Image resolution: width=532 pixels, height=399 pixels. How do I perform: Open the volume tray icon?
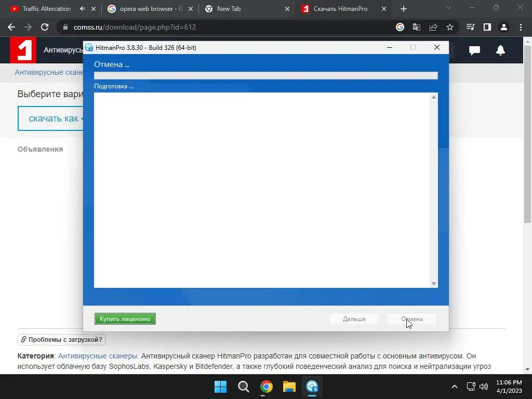484,387
